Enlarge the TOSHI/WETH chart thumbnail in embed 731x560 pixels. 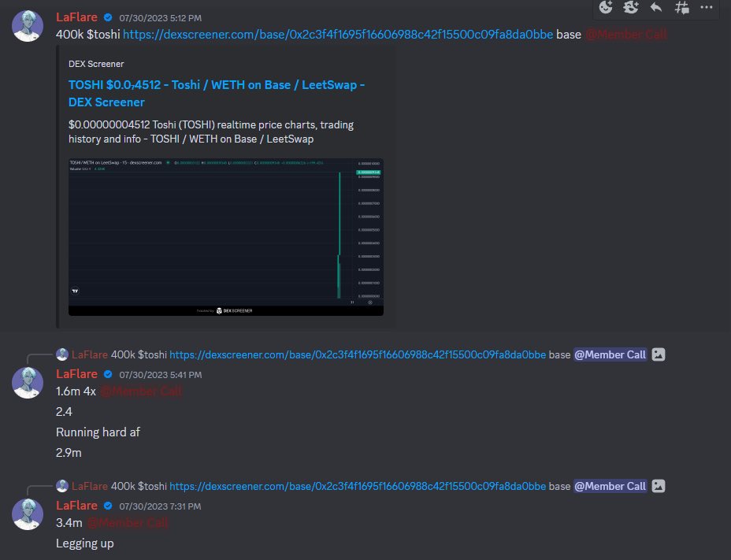[x=225, y=237]
